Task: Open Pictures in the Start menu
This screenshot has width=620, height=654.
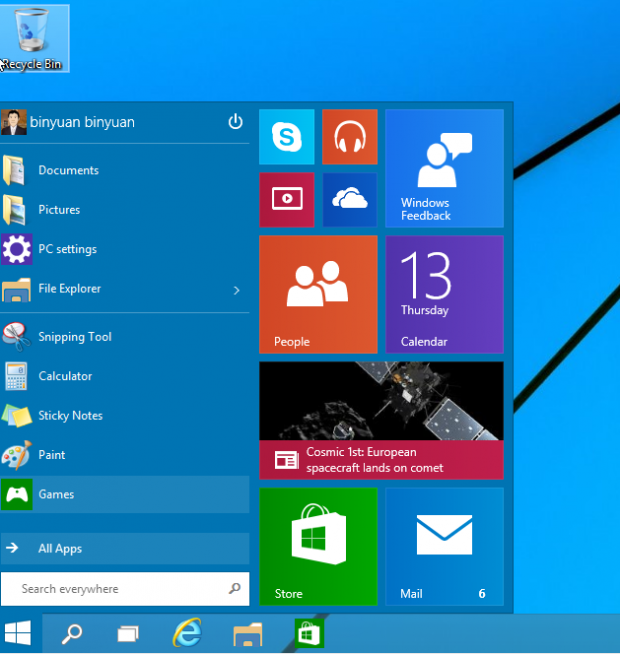Action: [125, 210]
